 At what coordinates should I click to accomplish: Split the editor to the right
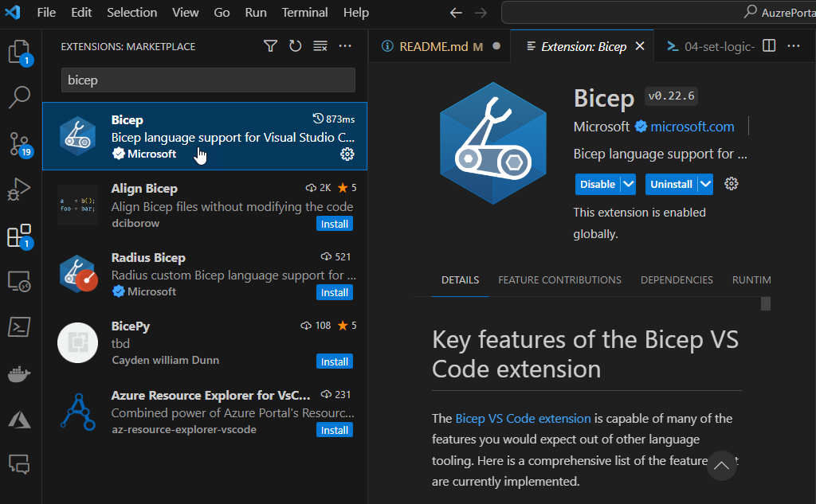tap(769, 45)
